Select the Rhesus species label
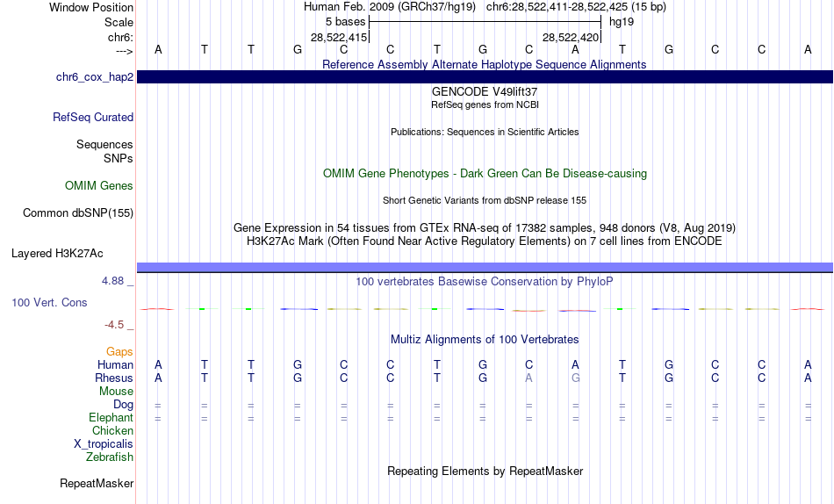The width and height of the screenshot is (834, 504). click(114, 378)
